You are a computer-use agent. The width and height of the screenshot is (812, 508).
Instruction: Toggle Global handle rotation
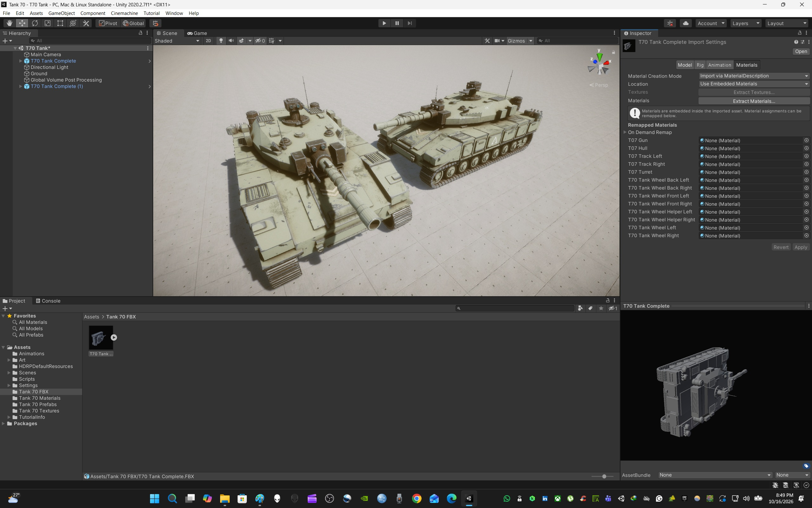point(134,23)
